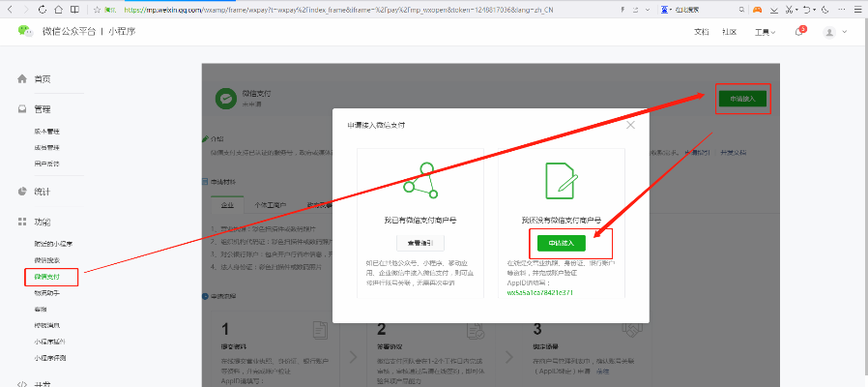Image resolution: width=868 pixels, height=387 pixels.
Task: Open 附近的小程序 in the sidebar
Action: [54, 245]
